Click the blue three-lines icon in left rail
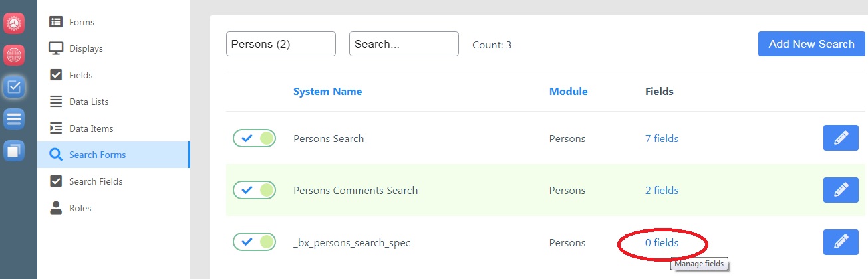The image size is (868, 279). (x=14, y=119)
